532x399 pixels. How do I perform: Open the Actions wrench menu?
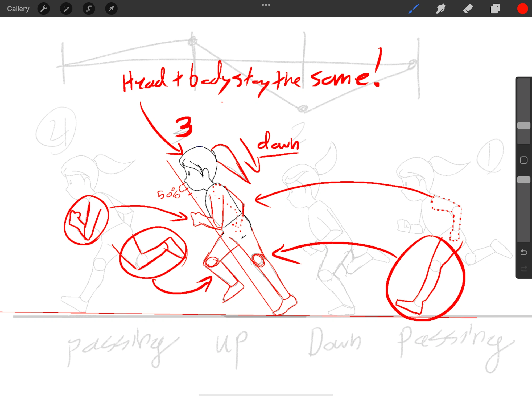(x=44, y=9)
